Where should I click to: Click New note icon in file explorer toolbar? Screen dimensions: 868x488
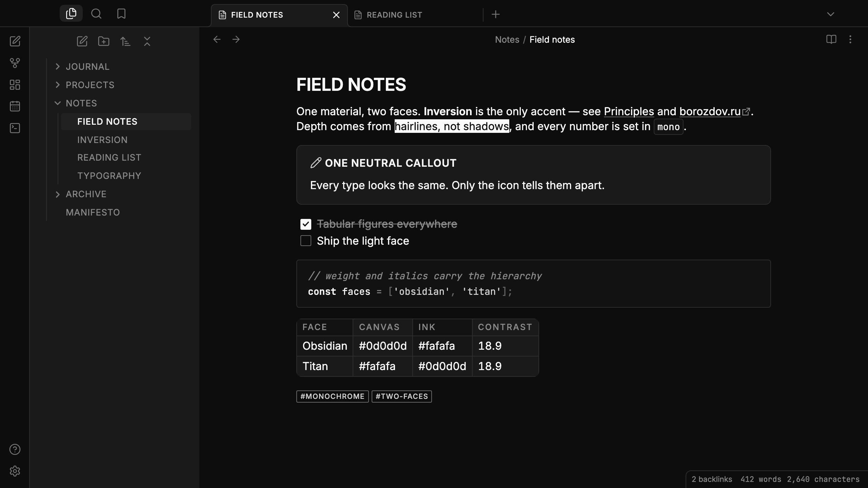point(82,41)
